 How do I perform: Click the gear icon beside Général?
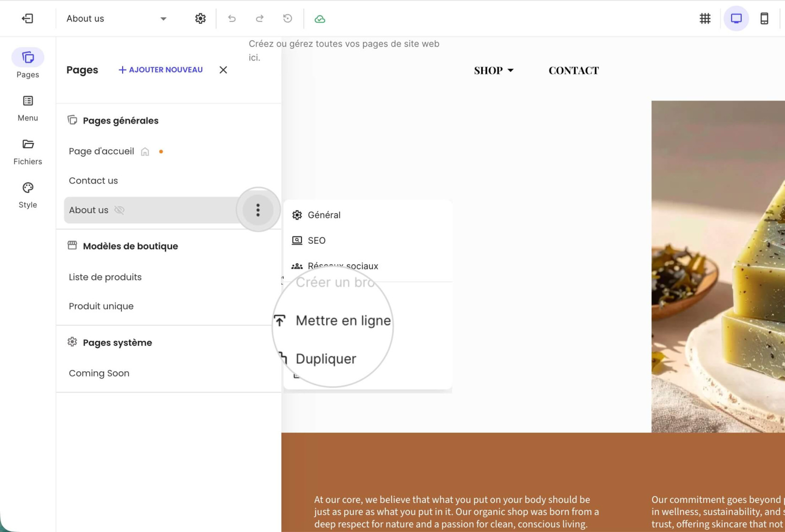pyautogui.click(x=297, y=215)
